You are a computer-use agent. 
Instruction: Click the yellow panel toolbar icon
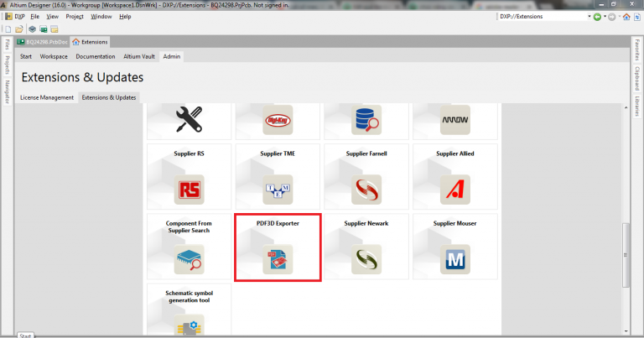55,29
